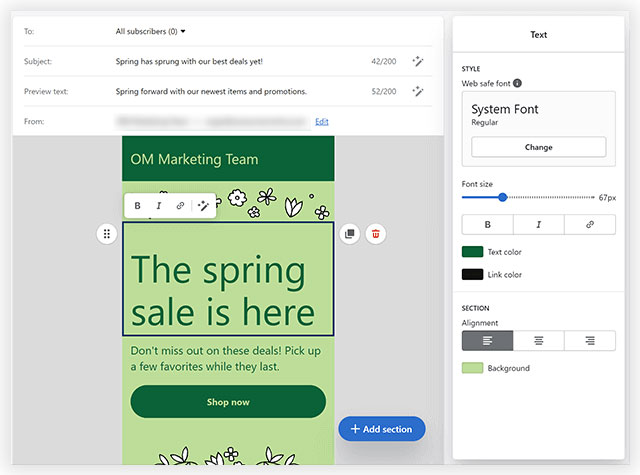
Task: Click the magic wand in the floating text toolbar
Action: pyautogui.click(x=203, y=206)
